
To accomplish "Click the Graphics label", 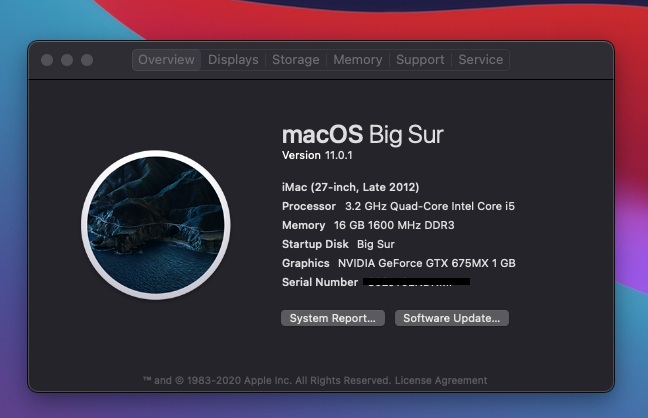I will pos(305,263).
